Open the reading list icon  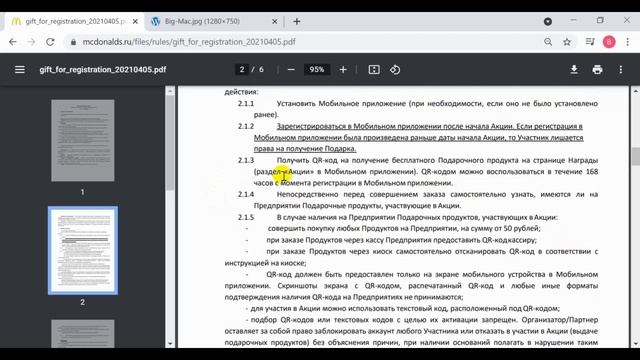coord(590,42)
